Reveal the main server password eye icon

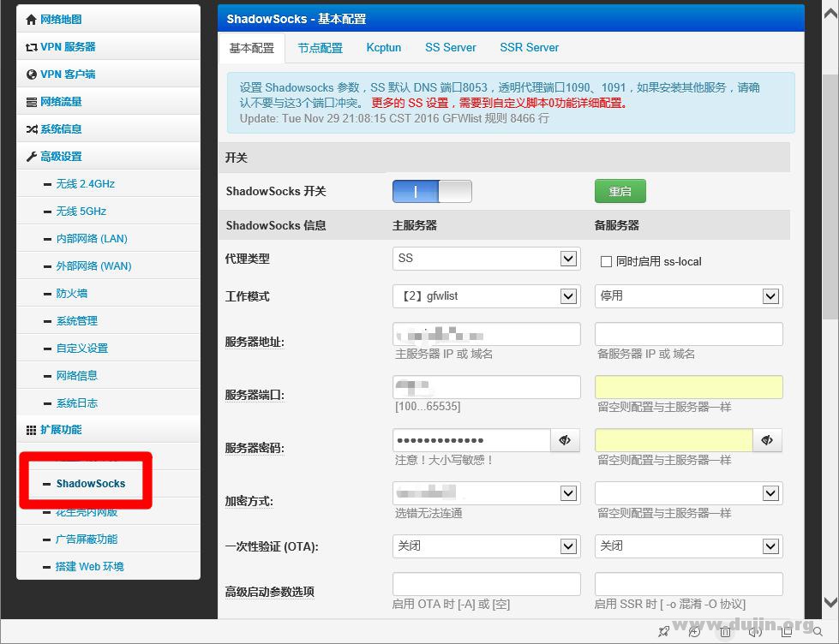[x=565, y=440]
